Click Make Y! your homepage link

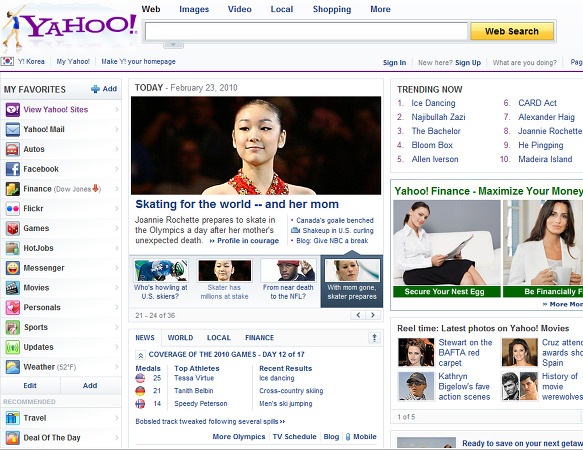click(x=138, y=62)
